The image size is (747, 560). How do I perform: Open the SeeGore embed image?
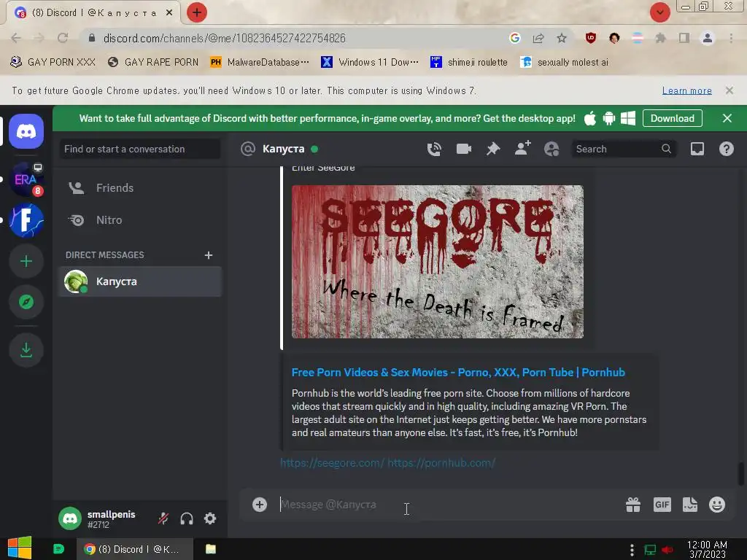[438, 262]
